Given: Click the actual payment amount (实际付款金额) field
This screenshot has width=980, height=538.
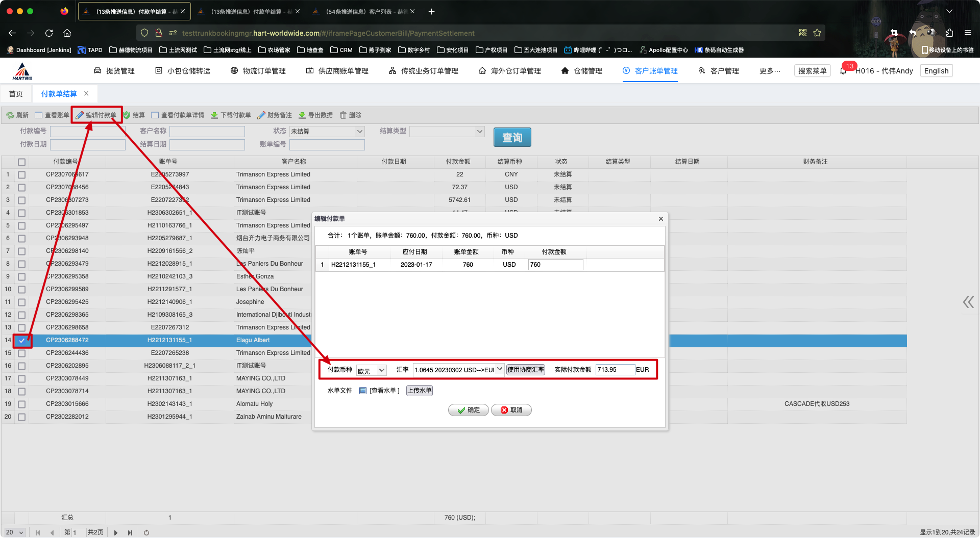Looking at the screenshot, I should [x=615, y=370].
